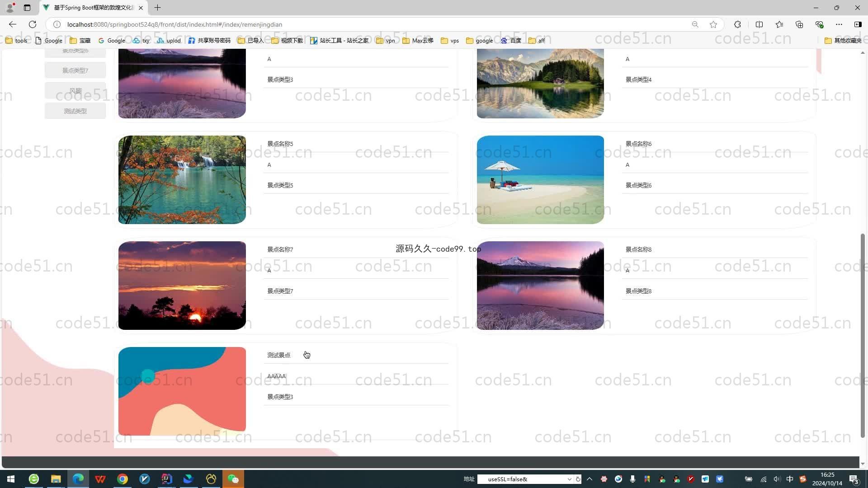Open the tools bookmark folder
The image size is (868, 488).
(16, 41)
